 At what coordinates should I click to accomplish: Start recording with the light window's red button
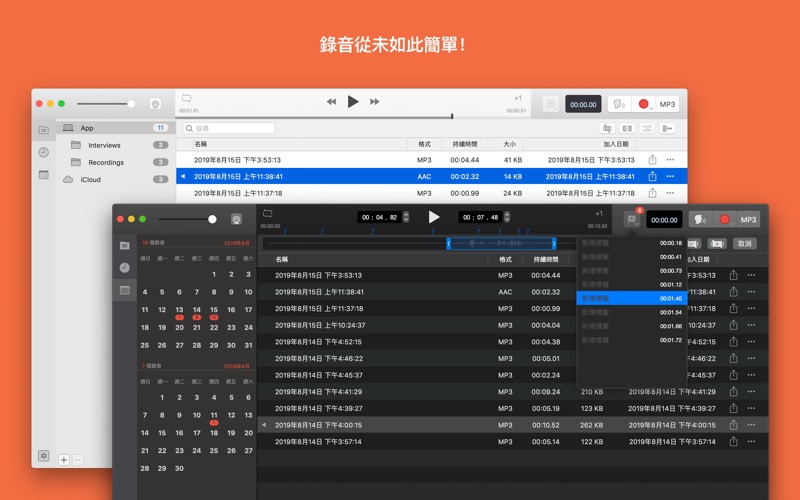(644, 104)
